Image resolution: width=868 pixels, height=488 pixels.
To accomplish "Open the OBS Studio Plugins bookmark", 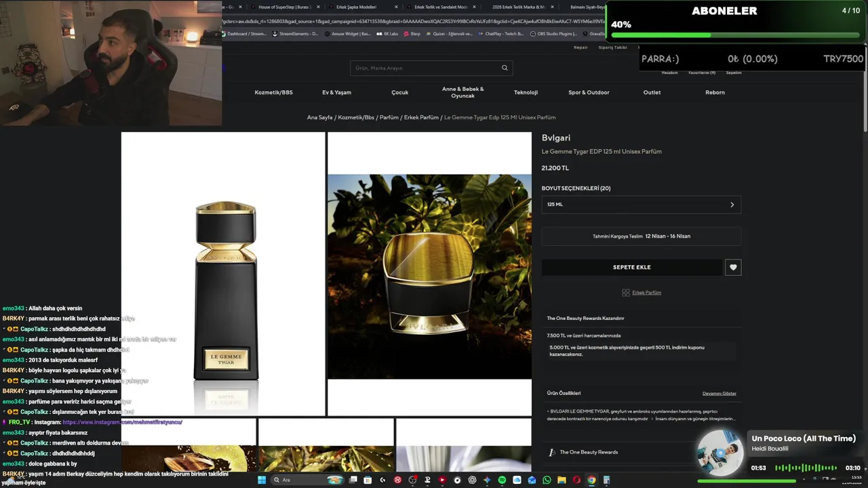I will pyautogui.click(x=553, y=33).
